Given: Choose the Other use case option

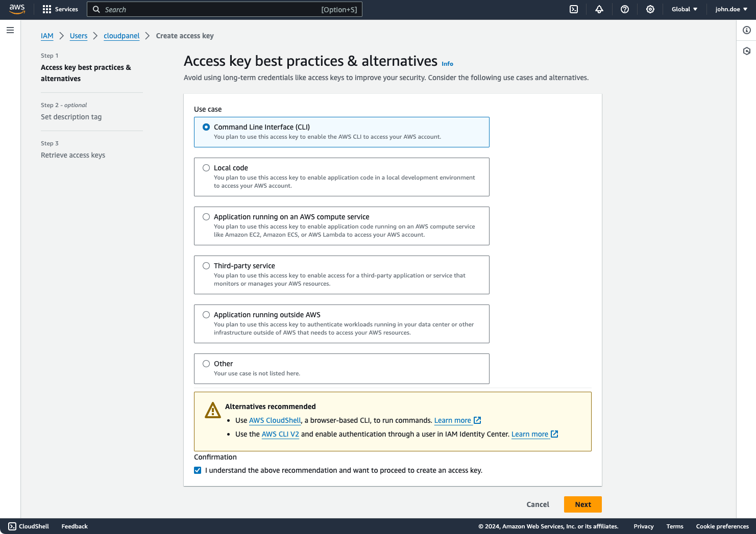Looking at the screenshot, I should pyautogui.click(x=206, y=364).
